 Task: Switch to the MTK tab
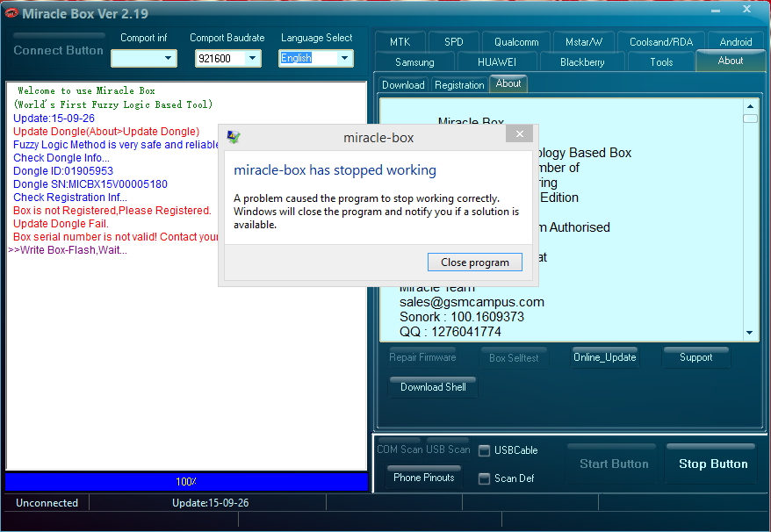[x=400, y=42]
